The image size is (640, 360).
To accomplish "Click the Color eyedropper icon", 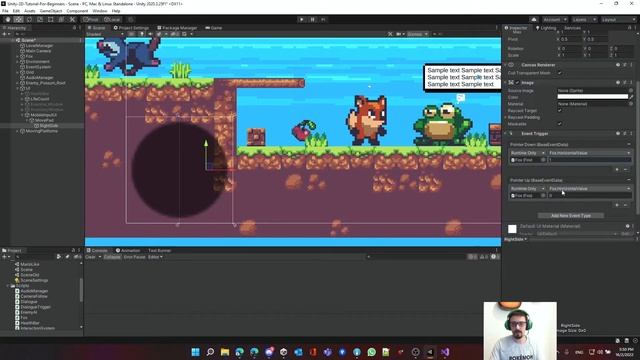I will tap(631, 97).
